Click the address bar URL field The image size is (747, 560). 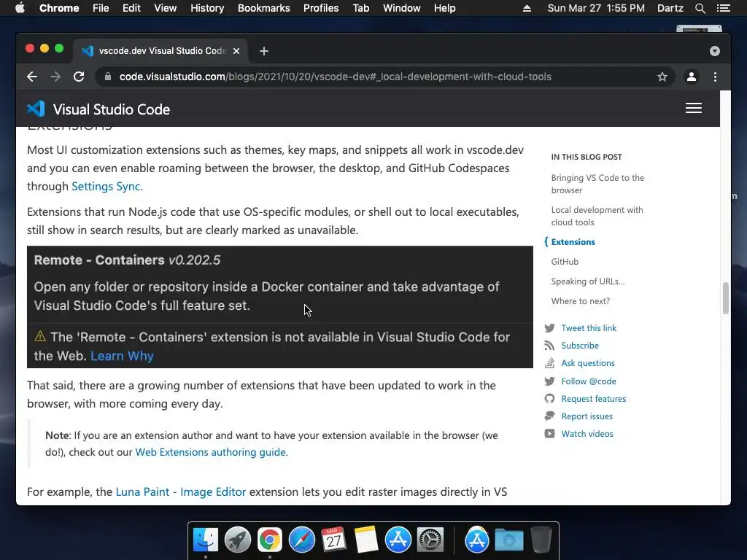(x=336, y=77)
